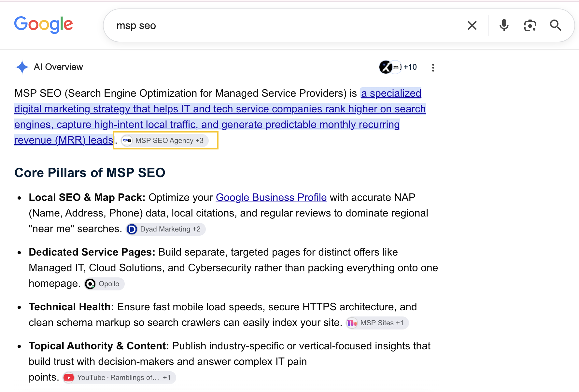Open the Dyad Marketing +2 citation chip
The width and height of the screenshot is (579, 392).
[x=166, y=229]
